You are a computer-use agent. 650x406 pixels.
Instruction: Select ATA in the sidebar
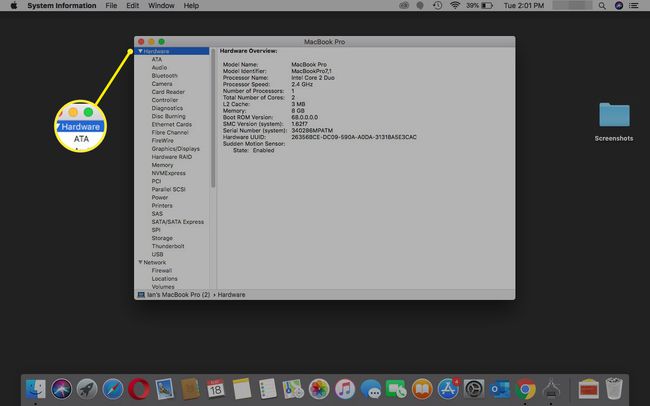click(x=157, y=59)
